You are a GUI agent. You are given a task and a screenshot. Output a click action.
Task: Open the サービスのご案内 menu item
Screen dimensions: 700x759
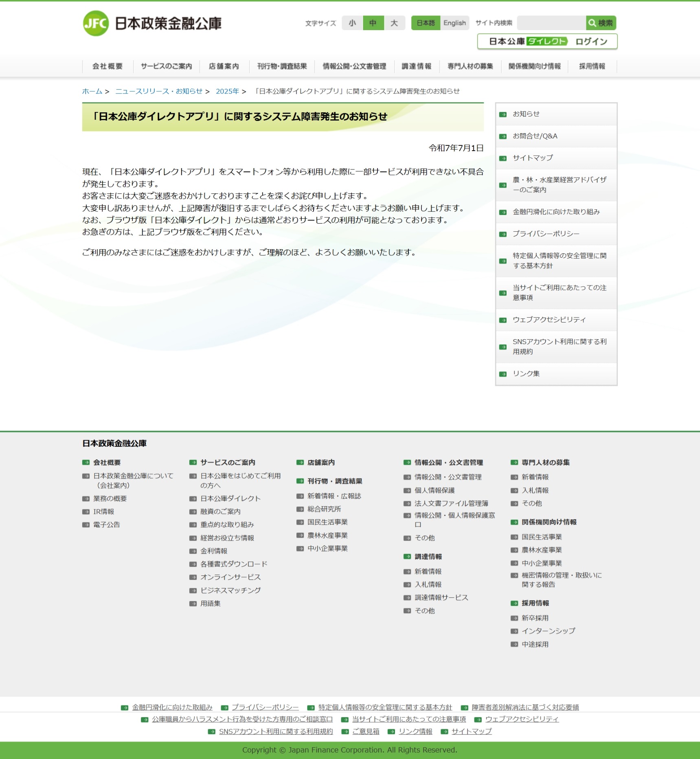point(166,66)
